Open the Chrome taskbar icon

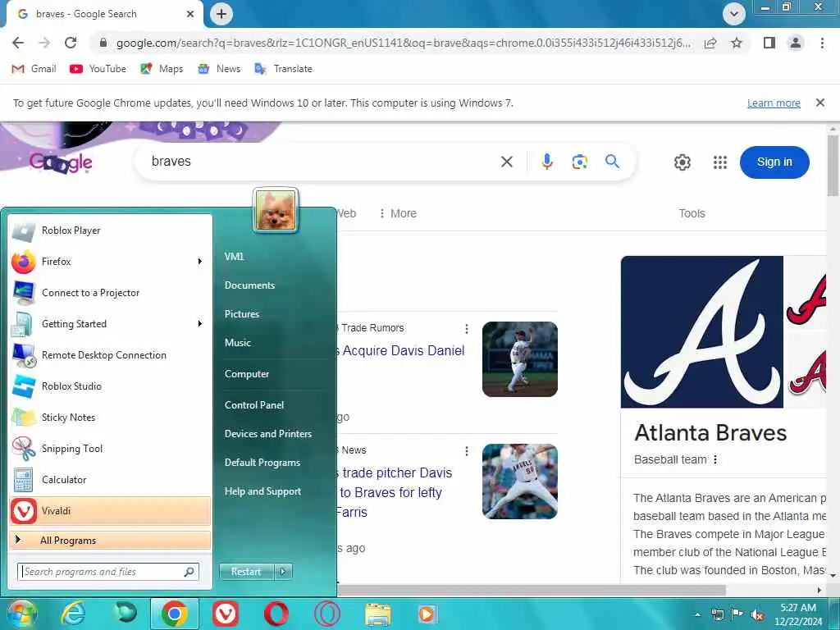click(174, 614)
